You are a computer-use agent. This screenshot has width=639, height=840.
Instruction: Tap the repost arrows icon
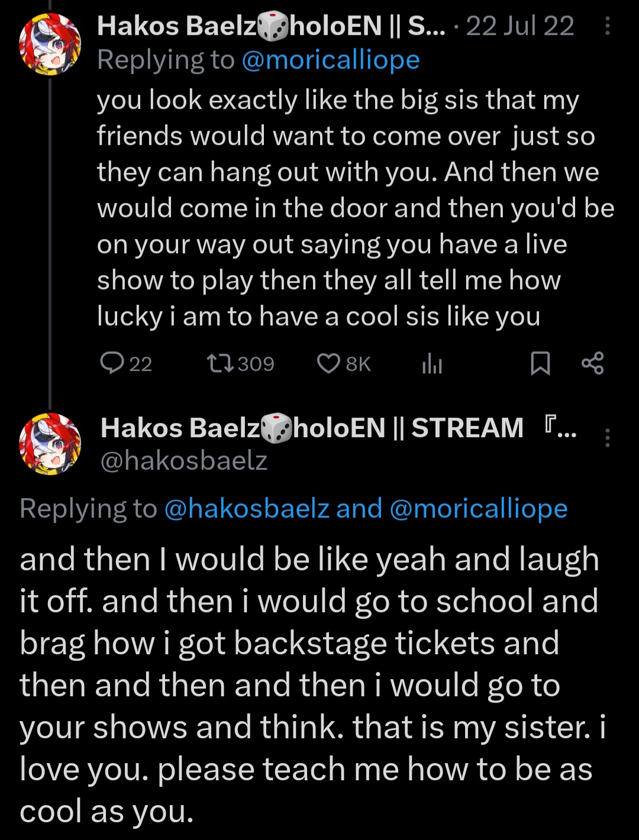[221, 363]
